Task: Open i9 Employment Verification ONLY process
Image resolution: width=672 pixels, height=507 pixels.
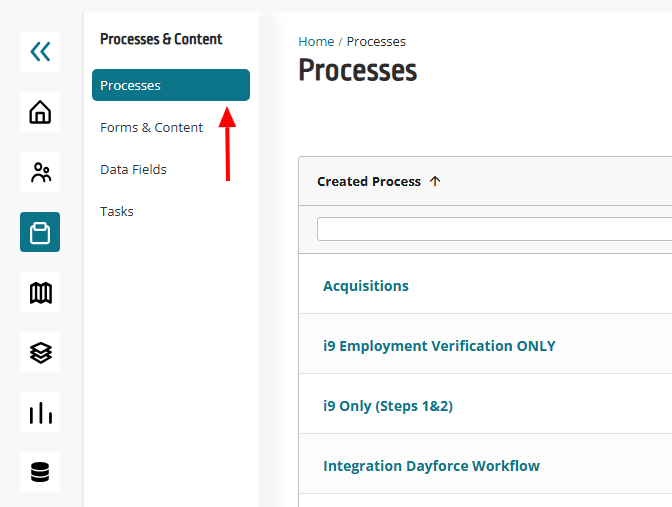Action: 439,345
